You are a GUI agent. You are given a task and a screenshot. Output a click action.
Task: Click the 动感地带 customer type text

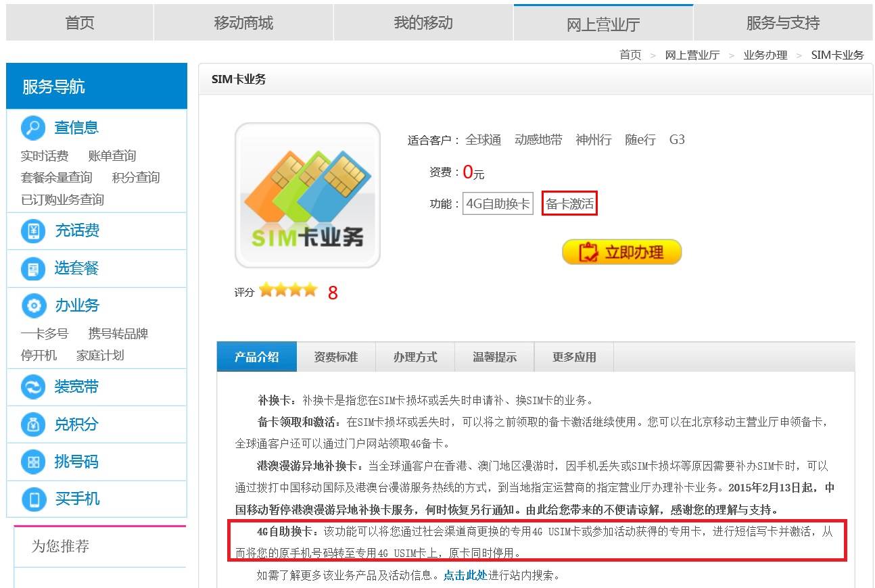[538, 140]
